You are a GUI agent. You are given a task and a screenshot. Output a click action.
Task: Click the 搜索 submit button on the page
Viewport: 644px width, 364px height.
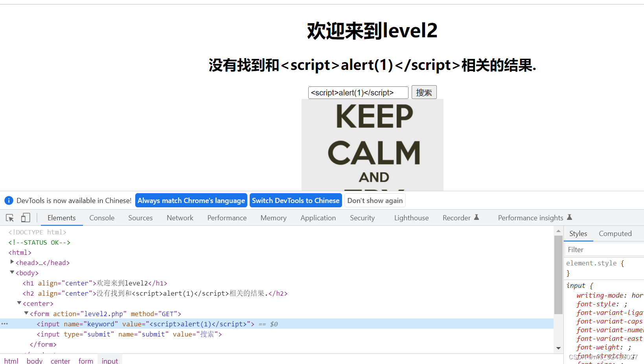coord(424,92)
